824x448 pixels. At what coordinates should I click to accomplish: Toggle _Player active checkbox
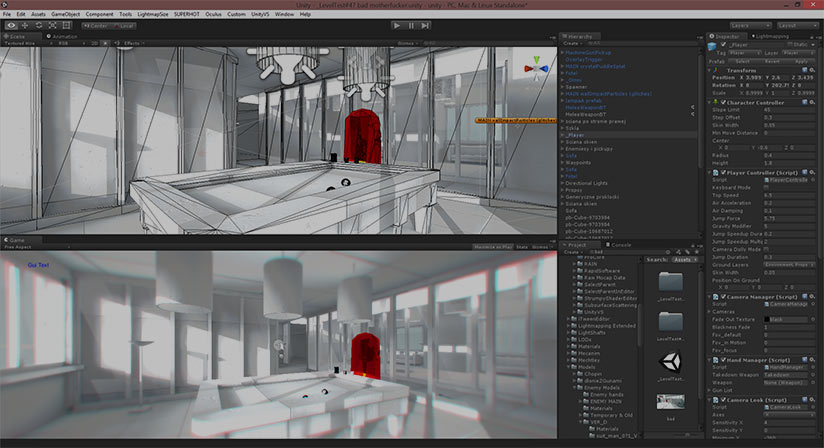724,45
